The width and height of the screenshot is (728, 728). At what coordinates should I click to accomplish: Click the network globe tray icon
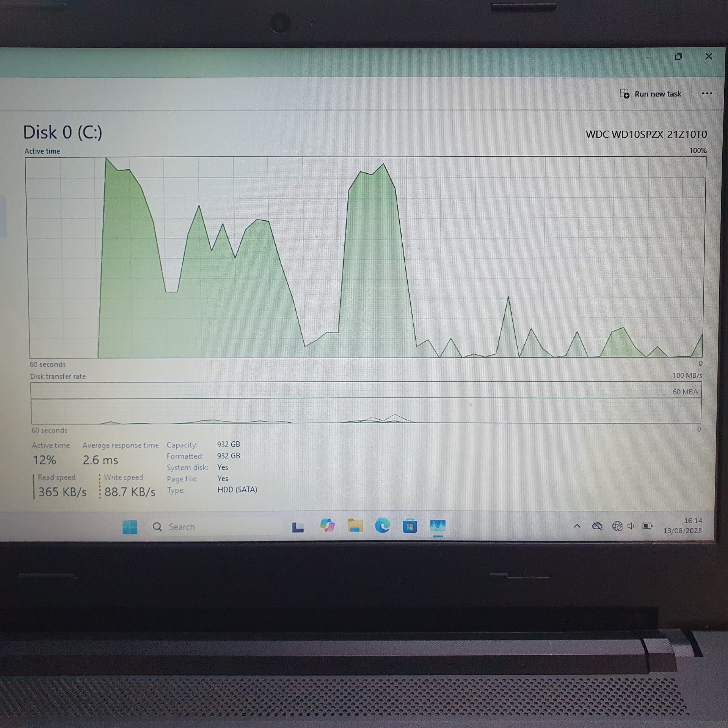617,526
